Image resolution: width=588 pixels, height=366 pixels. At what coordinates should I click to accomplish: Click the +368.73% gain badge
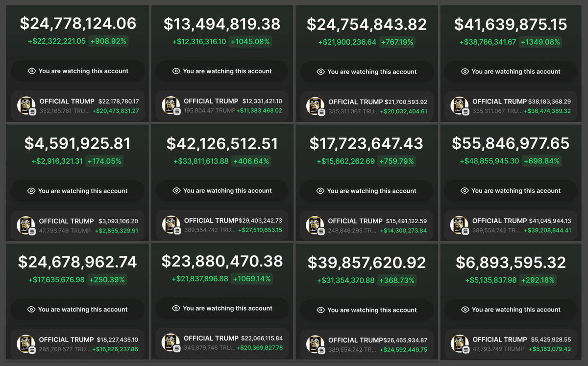397,281
